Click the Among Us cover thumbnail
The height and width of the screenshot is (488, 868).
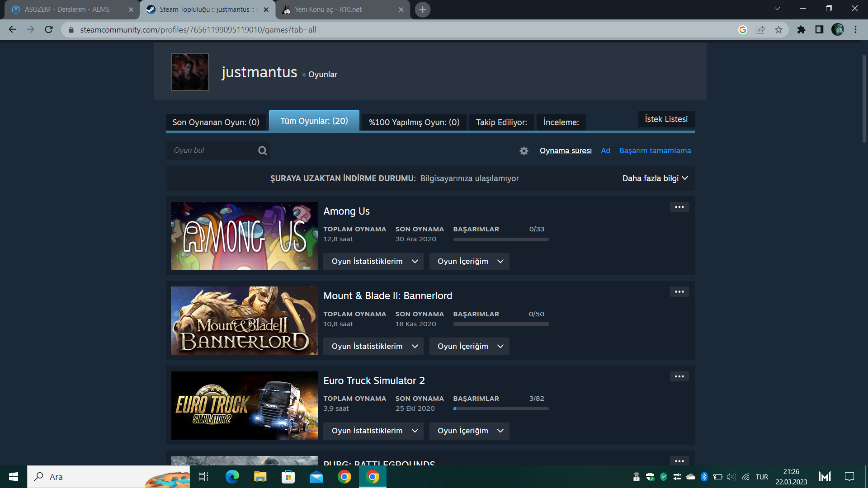pos(245,236)
